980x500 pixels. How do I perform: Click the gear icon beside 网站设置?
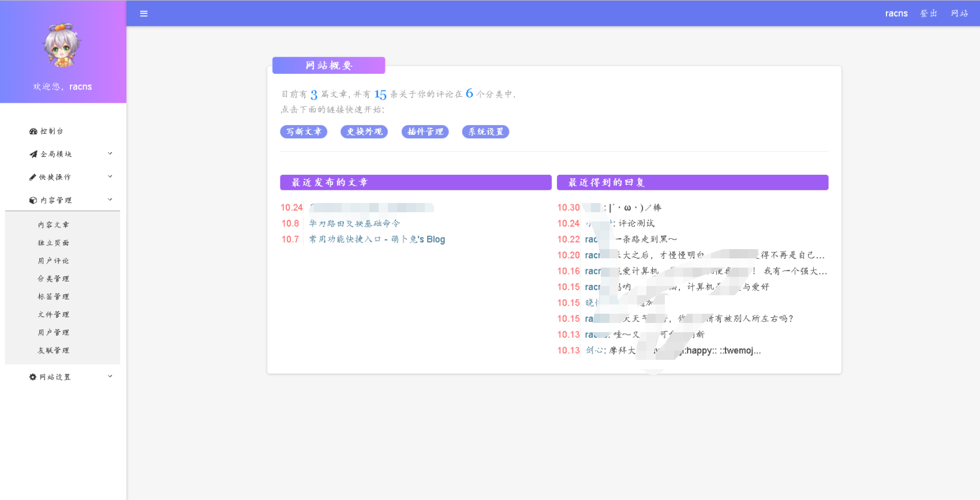33,377
